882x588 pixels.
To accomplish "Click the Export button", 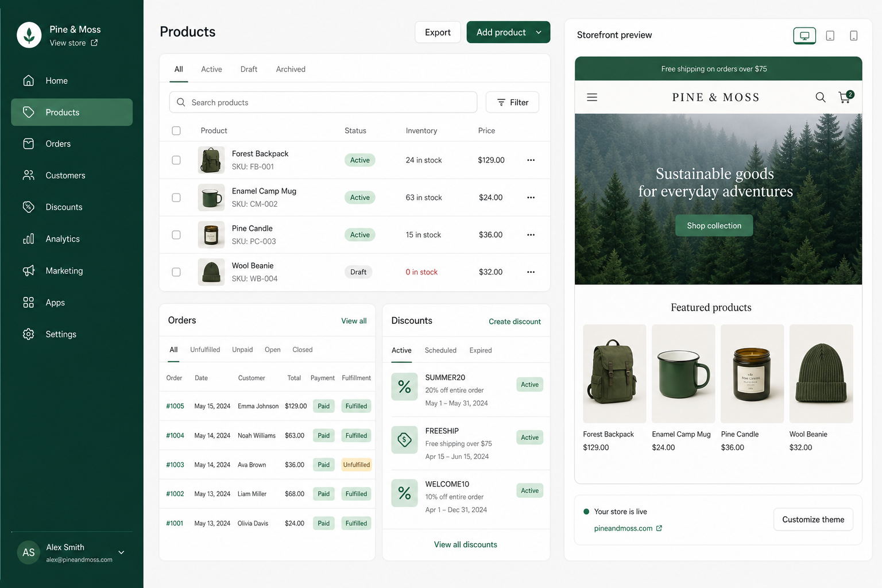I will [x=438, y=32].
